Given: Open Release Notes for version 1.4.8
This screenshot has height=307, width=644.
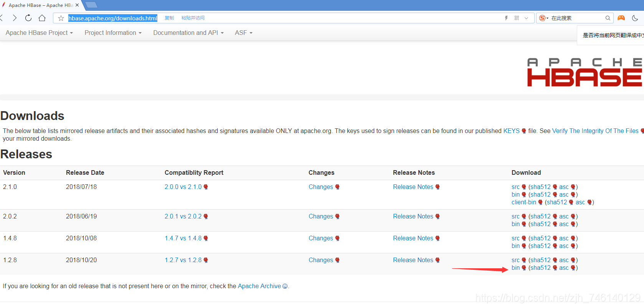Looking at the screenshot, I should 413,238.
